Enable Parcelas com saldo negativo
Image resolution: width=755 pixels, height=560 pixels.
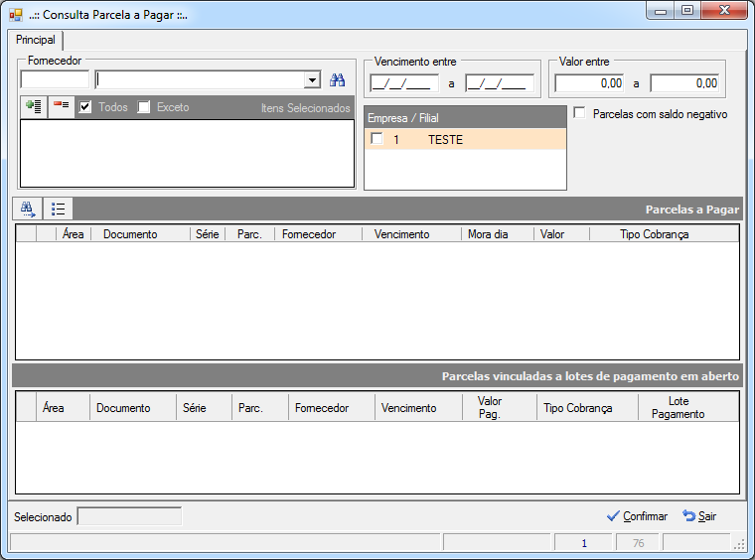click(x=580, y=113)
